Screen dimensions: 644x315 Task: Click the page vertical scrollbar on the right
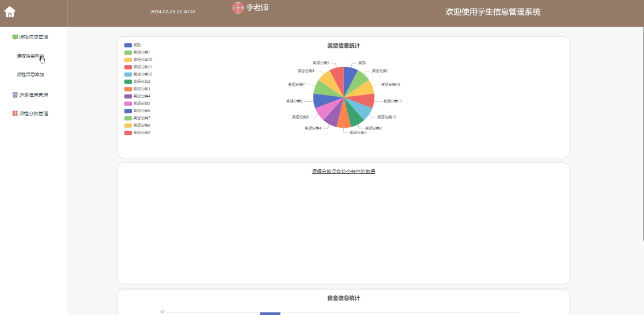(643, 134)
